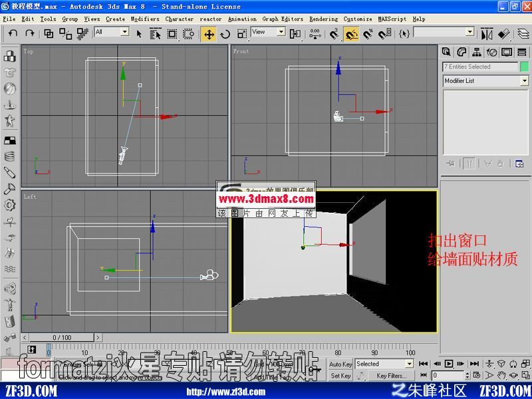This screenshot has width=532, height=399.
Task: Click the time slider left arrow
Action: click(25, 338)
